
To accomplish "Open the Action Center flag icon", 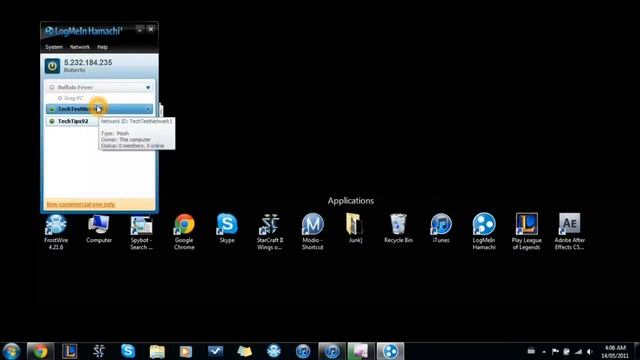I will 555,351.
